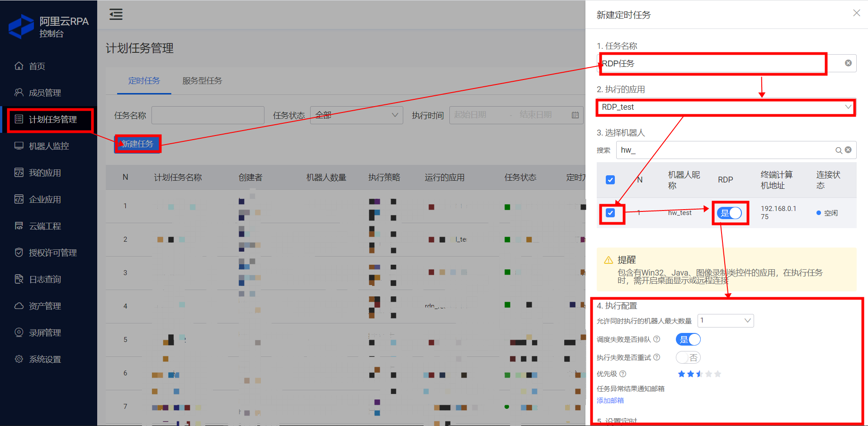Click the 录屏管理 sidebar icon
868x426 pixels.
click(x=19, y=332)
